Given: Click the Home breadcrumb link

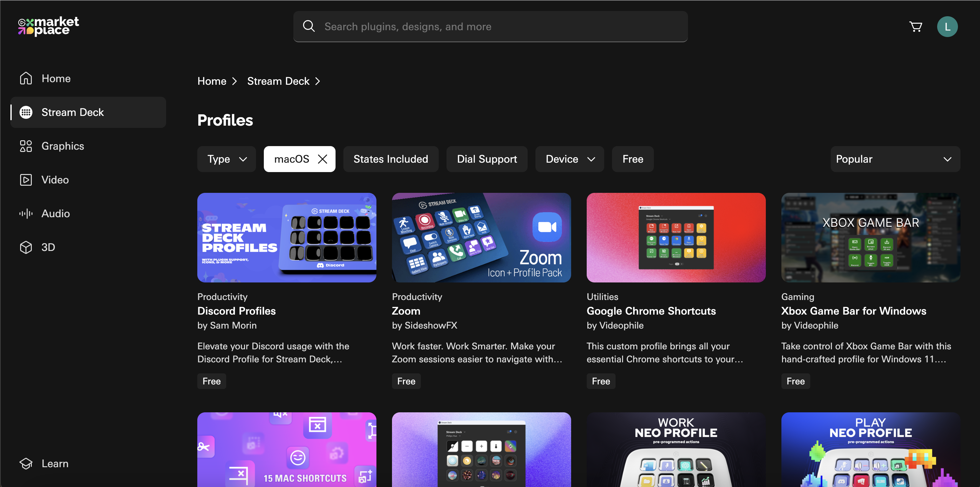Looking at the screenshot, I should coord(212,81).
